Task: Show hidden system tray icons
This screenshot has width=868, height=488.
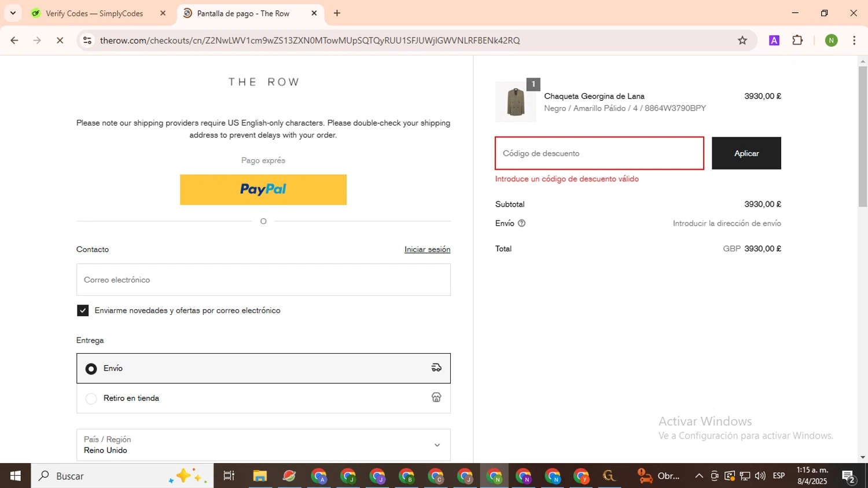Action: pyautogui.click(x=699, y=476)
